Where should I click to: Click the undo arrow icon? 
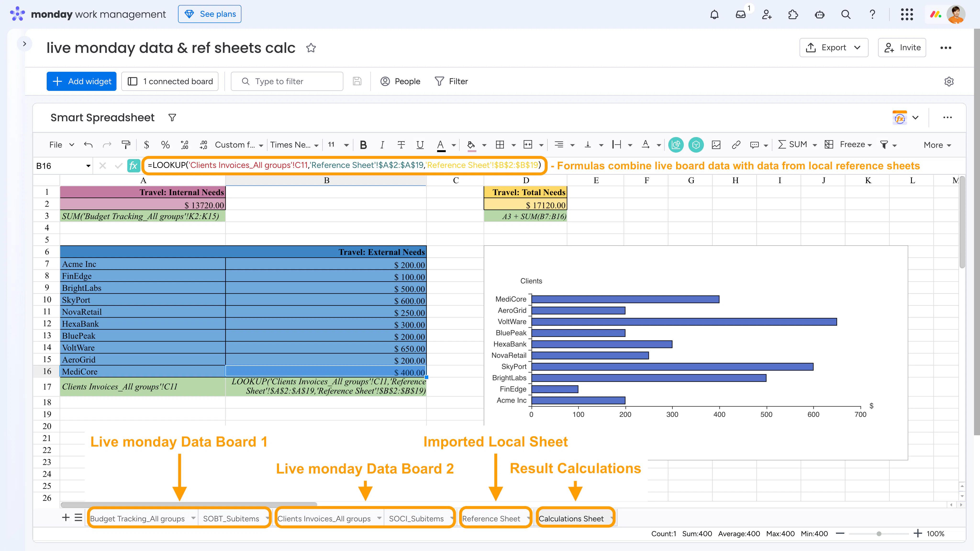click(88, 144)
